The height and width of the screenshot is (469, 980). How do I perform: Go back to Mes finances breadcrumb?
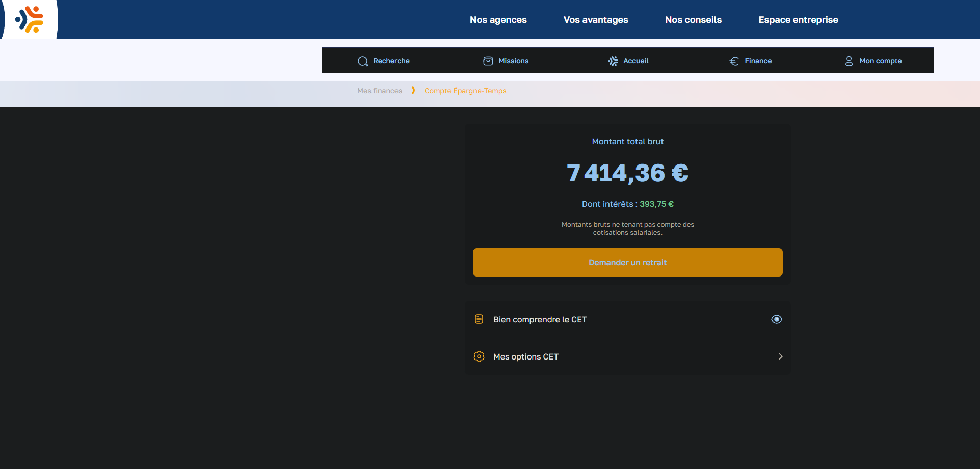379,91
